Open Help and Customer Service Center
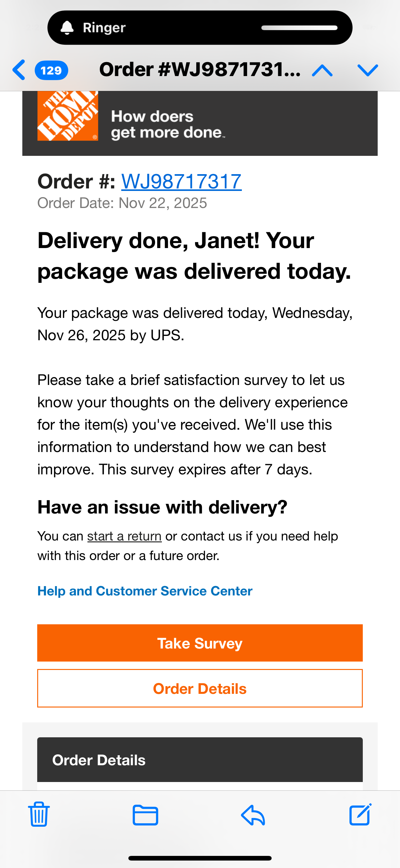Image resolution: width=400 pixels, height=868 pixels. pyautogui.click(x=145, y=591)
